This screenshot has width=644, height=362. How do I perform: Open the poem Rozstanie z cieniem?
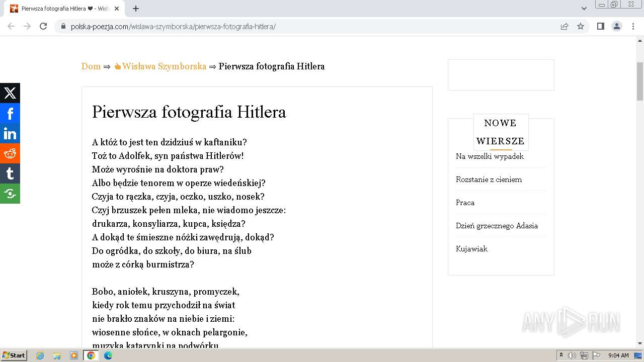tap(489, 179)
